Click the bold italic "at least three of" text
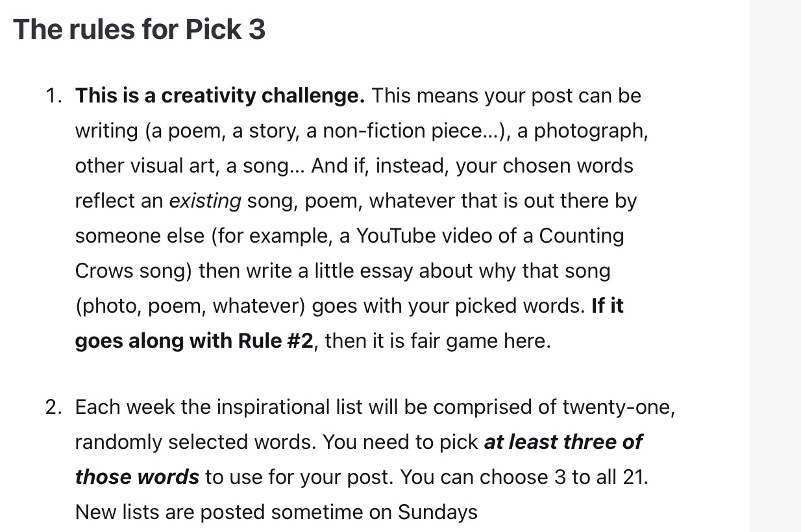801x532 pixels. [x=563, y=442]
